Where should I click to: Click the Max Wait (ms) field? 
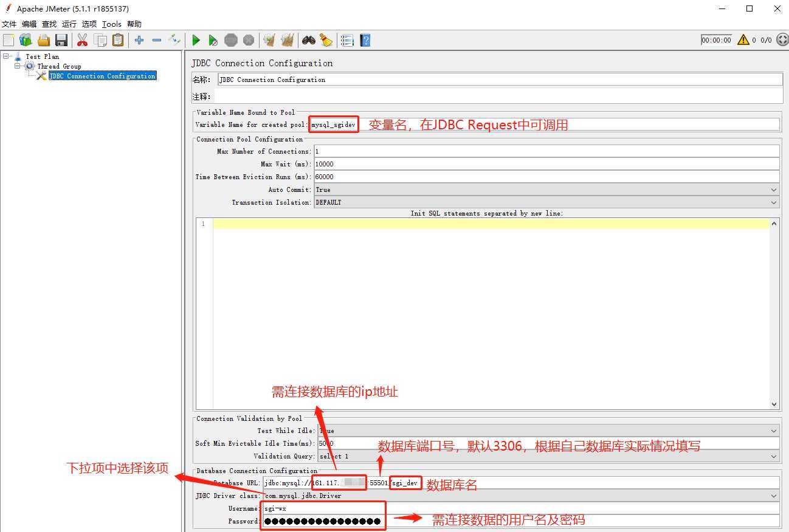546,164
